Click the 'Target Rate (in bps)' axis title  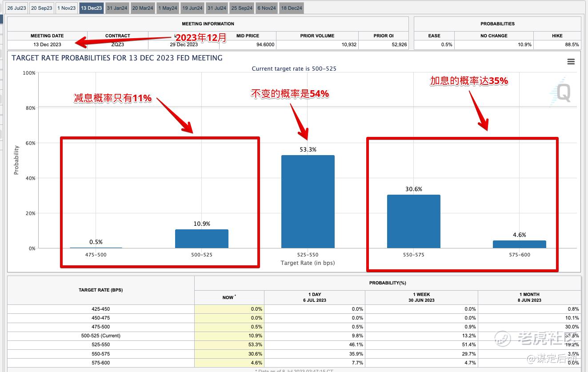click(x=308, y=263)
